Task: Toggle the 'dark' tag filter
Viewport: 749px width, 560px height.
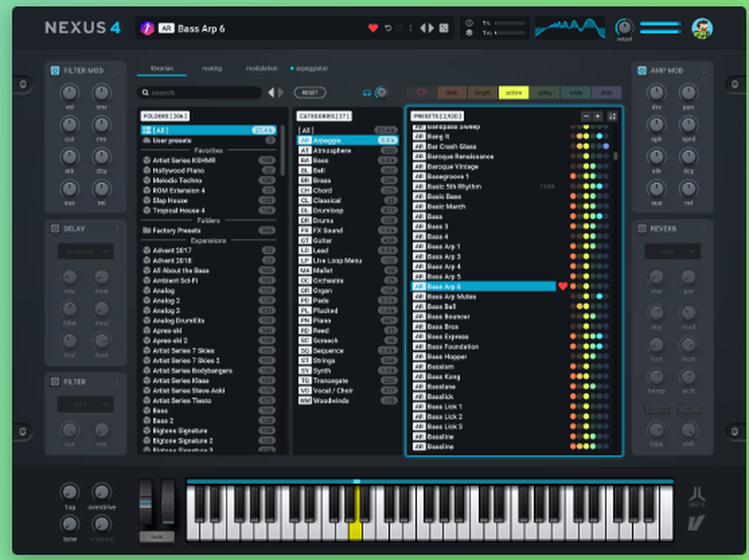Action: pos(452,93)
